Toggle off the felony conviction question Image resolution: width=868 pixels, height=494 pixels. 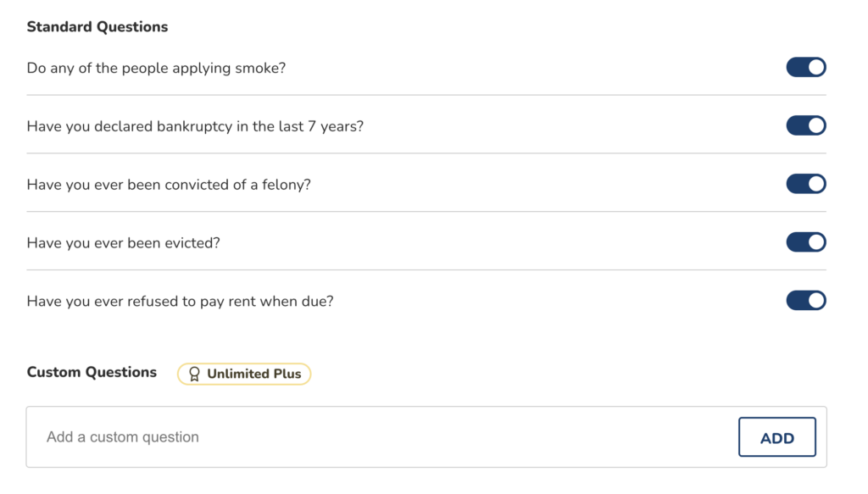[x=804, y=183]
